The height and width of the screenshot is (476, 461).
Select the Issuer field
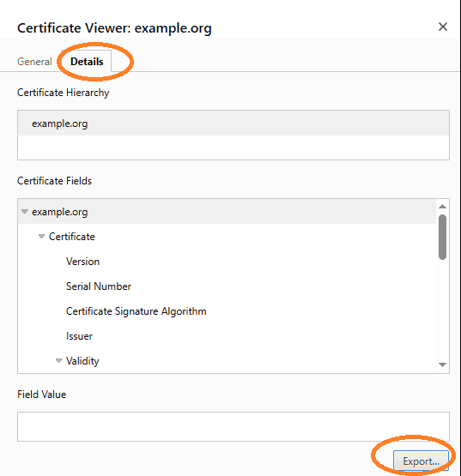pos(227,336)
